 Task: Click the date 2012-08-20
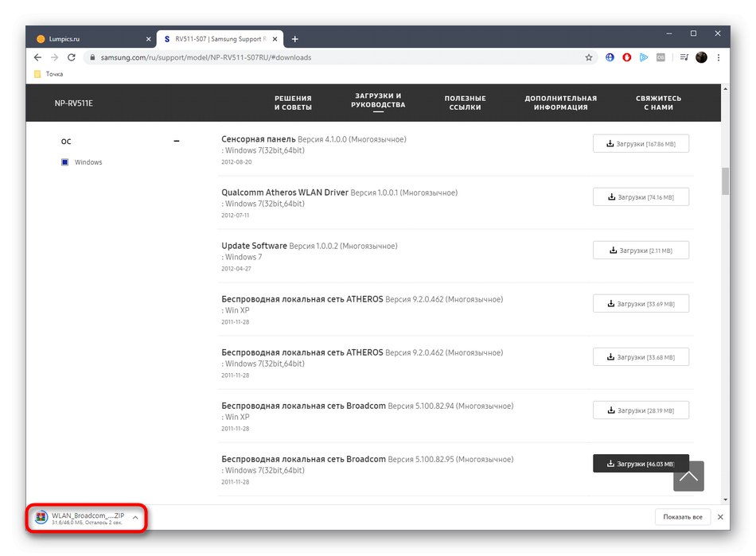tap(236, 162)
